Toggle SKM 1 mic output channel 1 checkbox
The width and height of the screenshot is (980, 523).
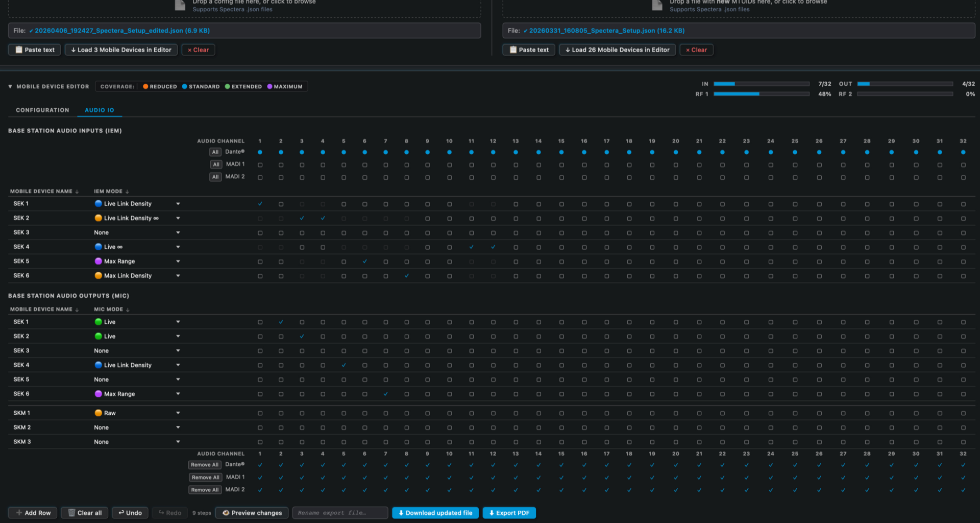[260, 413]
